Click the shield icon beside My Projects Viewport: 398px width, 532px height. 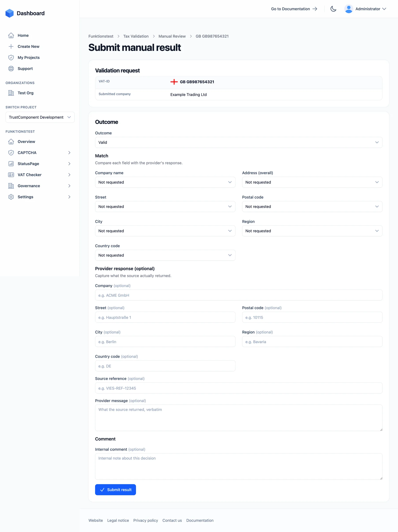click(x=11, y=58)
